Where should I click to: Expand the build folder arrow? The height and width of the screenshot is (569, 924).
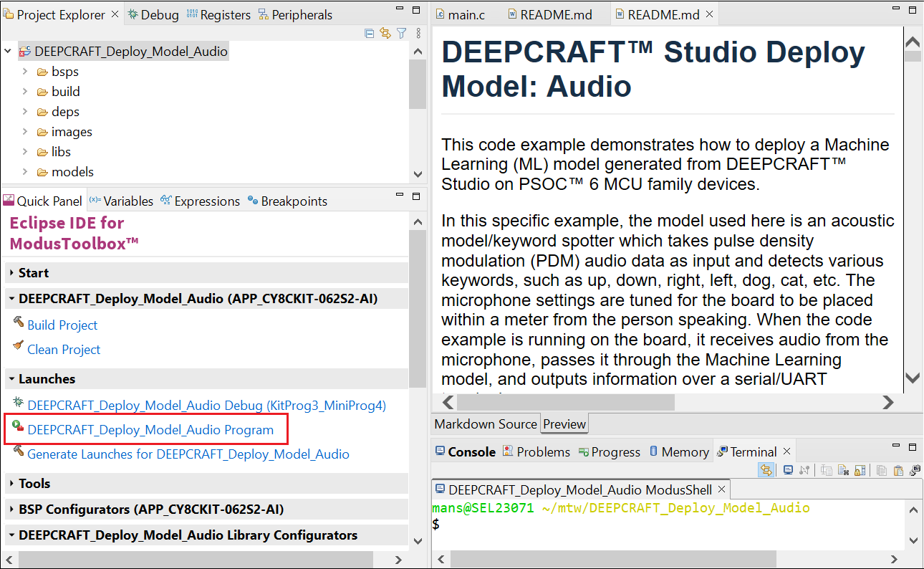click(24, 92)
